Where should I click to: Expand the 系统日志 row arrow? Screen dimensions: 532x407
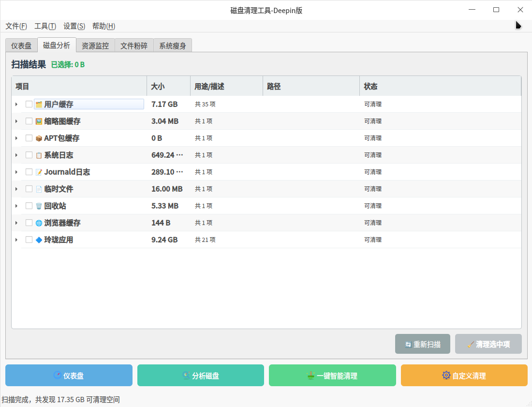point(16,155)
